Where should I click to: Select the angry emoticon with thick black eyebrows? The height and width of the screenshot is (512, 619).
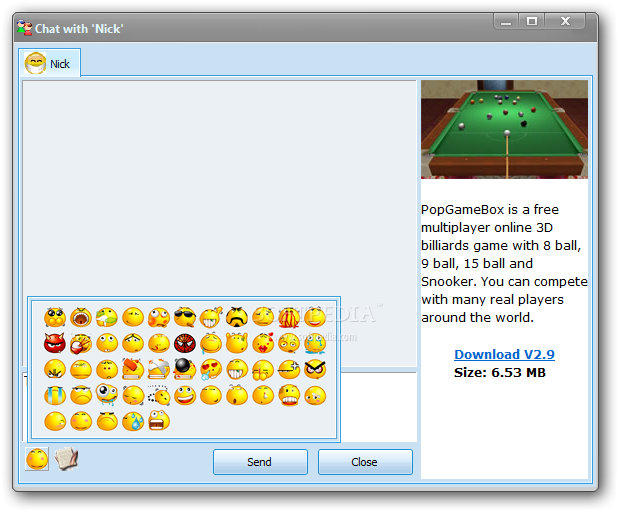[x=315, y=369]
